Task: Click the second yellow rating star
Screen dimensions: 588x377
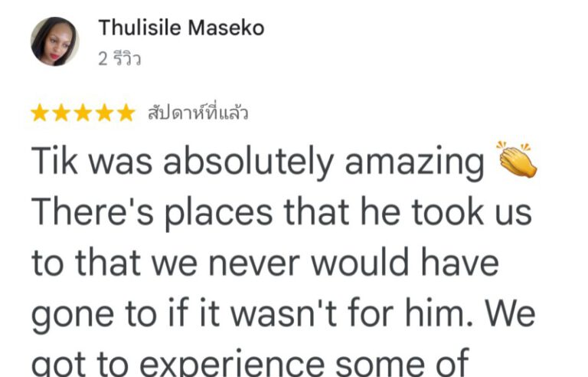Action: [61, 113]
